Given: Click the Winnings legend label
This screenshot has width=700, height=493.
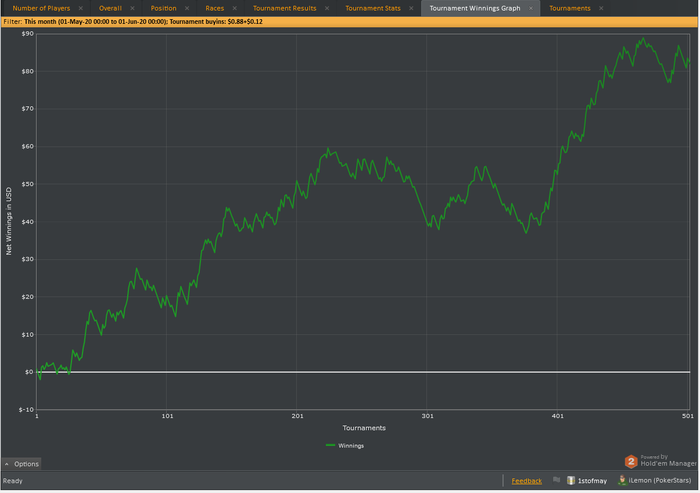Looking at the screenshot, I should (x=351, y=446).
